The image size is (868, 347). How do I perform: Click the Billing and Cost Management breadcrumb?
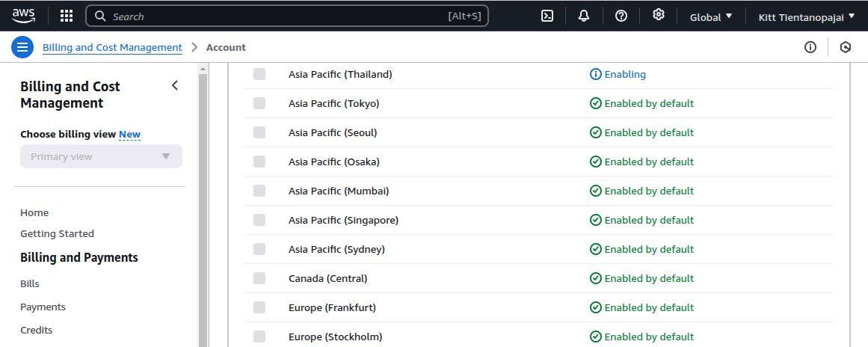pyautogui.click(x=112, y=47)
